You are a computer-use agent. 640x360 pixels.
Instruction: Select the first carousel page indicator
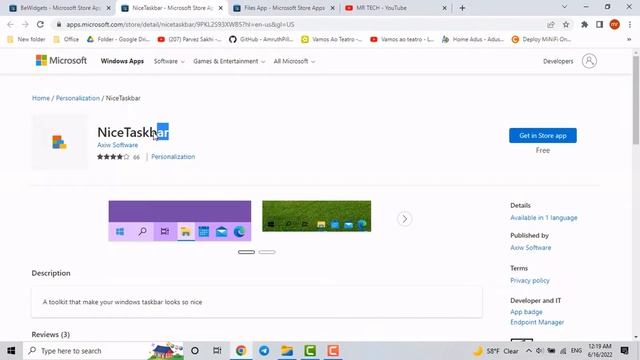point(246,252)
